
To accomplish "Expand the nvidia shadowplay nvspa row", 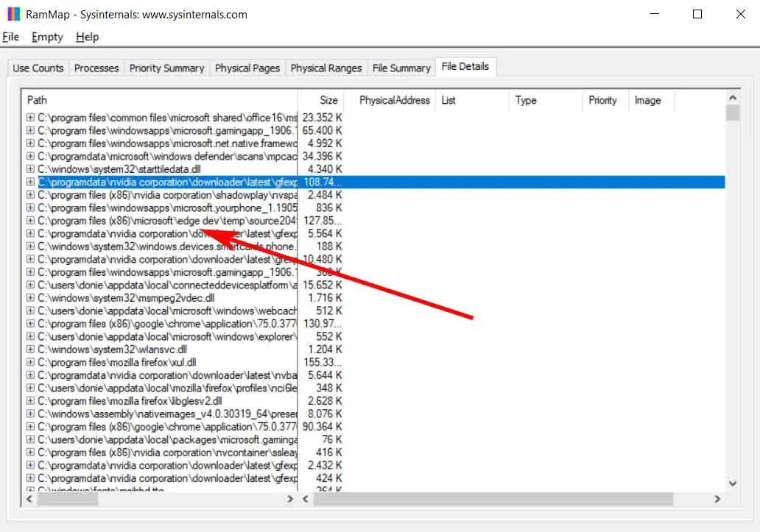I will pos(30,194).
